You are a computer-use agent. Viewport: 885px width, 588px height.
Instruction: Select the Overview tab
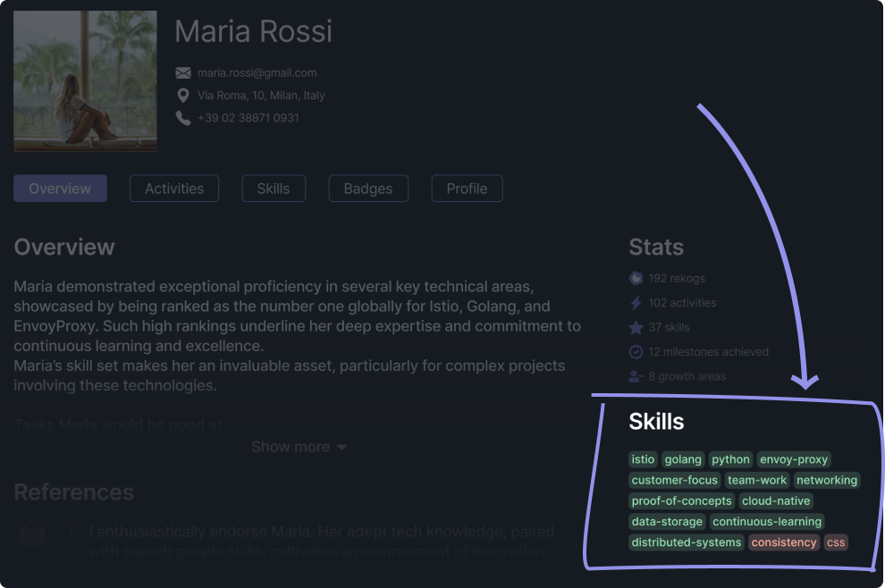pos(60,189)
